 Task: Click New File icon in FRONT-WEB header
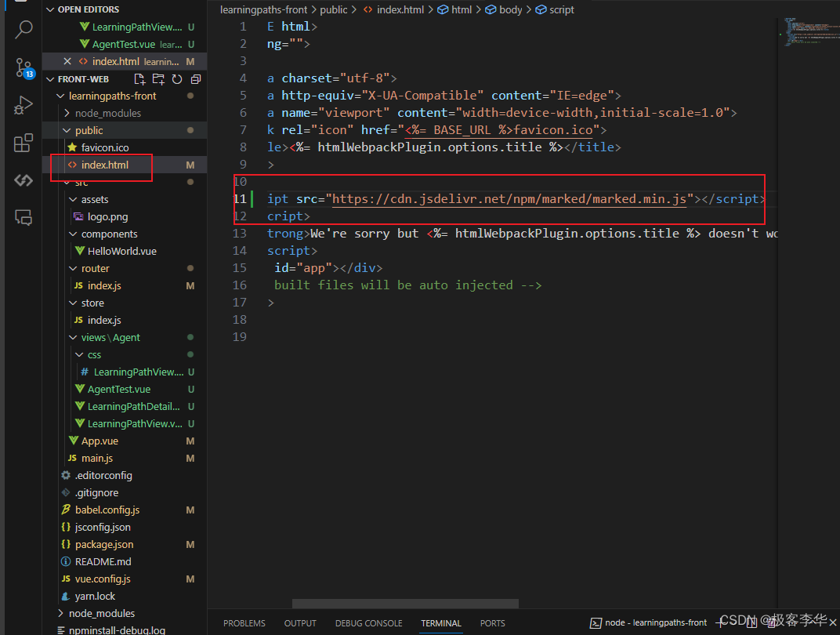pos(139,79)
